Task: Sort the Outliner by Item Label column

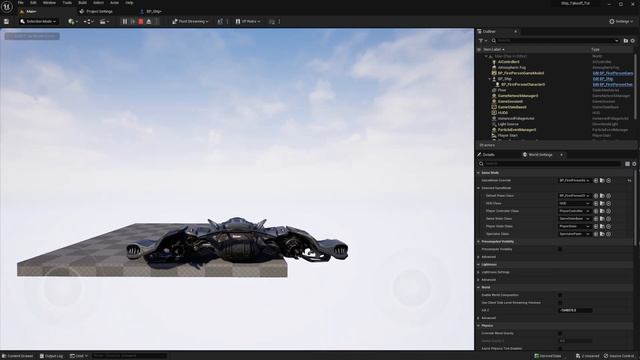Action: [x=494, y=49]
